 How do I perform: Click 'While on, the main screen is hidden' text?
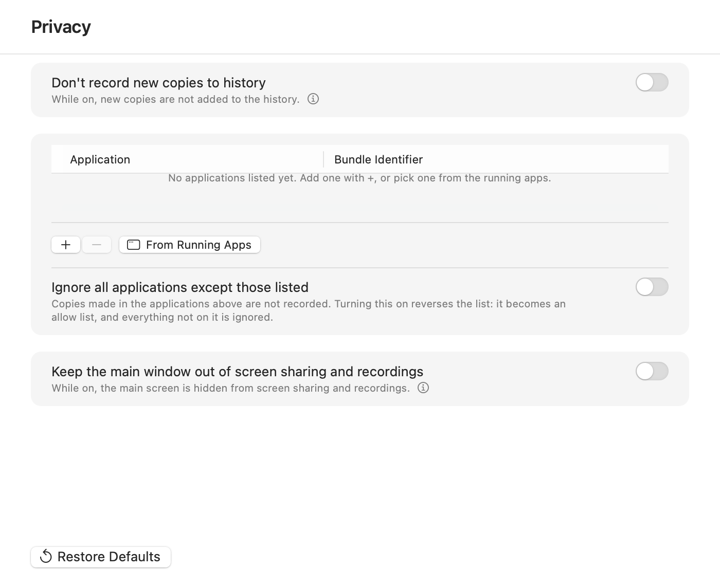(231, 388)
